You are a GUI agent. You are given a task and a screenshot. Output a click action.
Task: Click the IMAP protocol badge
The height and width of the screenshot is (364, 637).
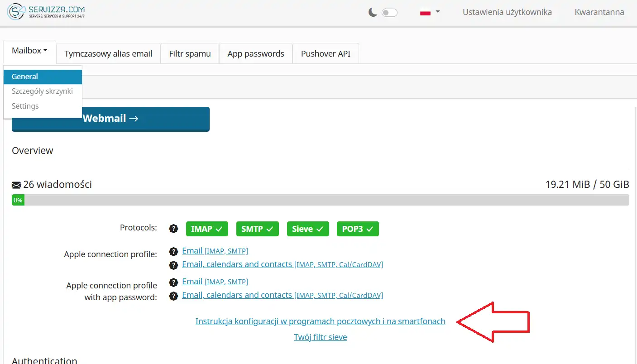coord(207,229)
